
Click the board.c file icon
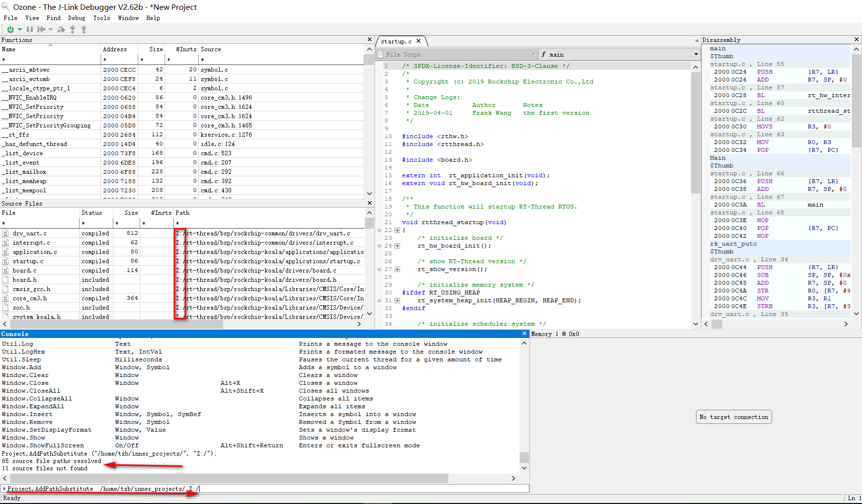(x=5, y=271)
